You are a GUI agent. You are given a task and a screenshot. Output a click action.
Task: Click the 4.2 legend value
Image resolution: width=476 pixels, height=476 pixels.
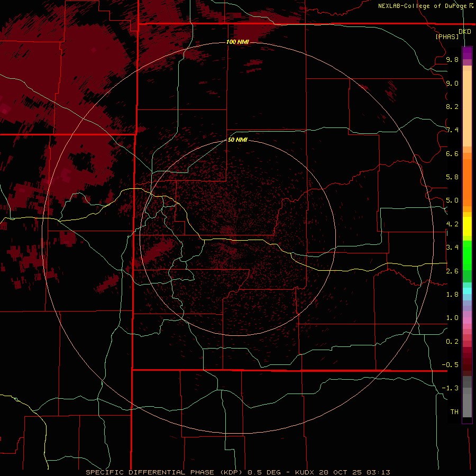452,224
